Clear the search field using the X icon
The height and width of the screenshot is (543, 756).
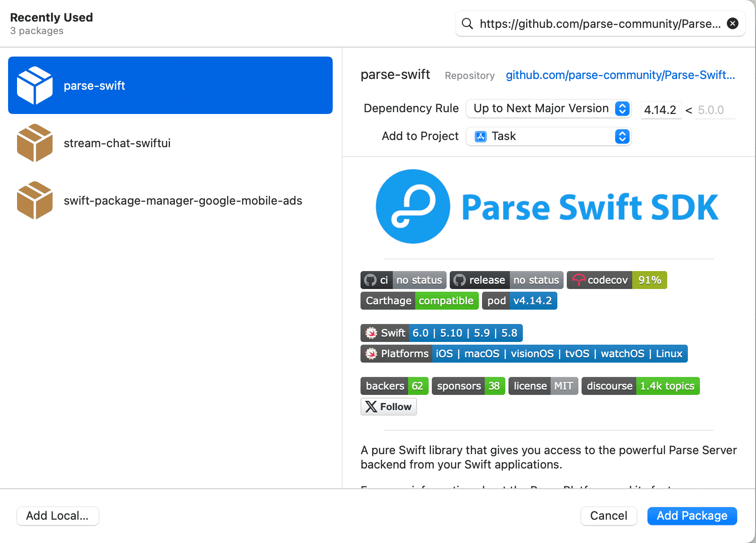pos(733,23)
